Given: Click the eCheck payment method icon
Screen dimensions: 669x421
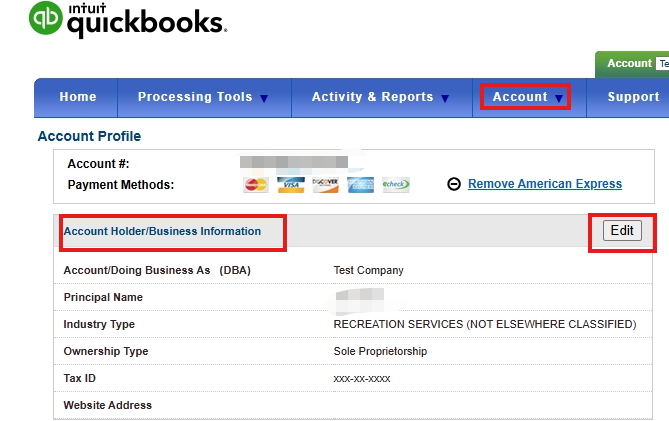Looking at the screenshot, I should pos(396,185).
